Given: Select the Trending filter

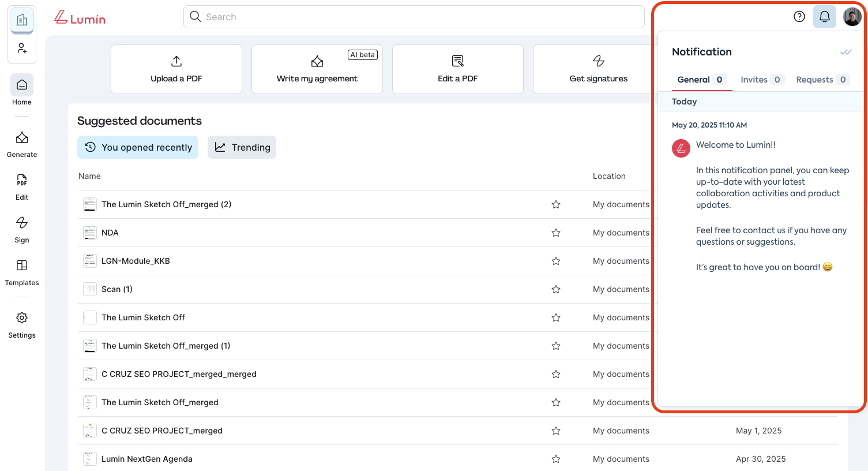Looking at the screenshot, I should pyautogui.click(x=242, y=147).
